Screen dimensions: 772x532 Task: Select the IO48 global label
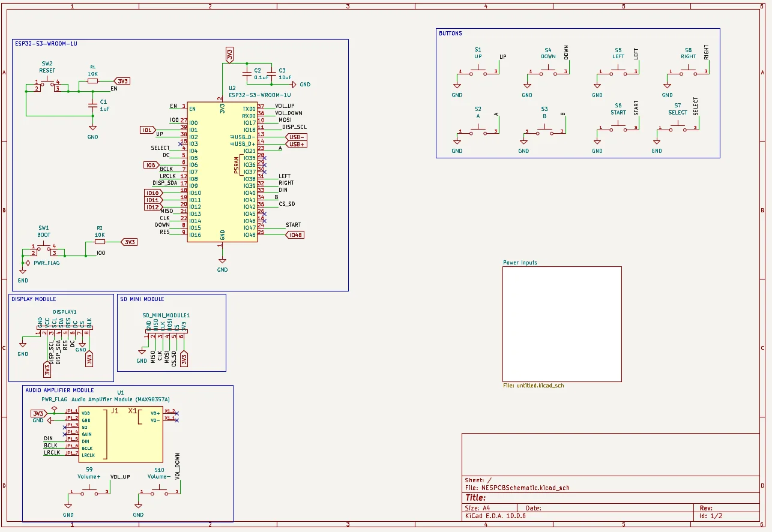pos(295,235)
